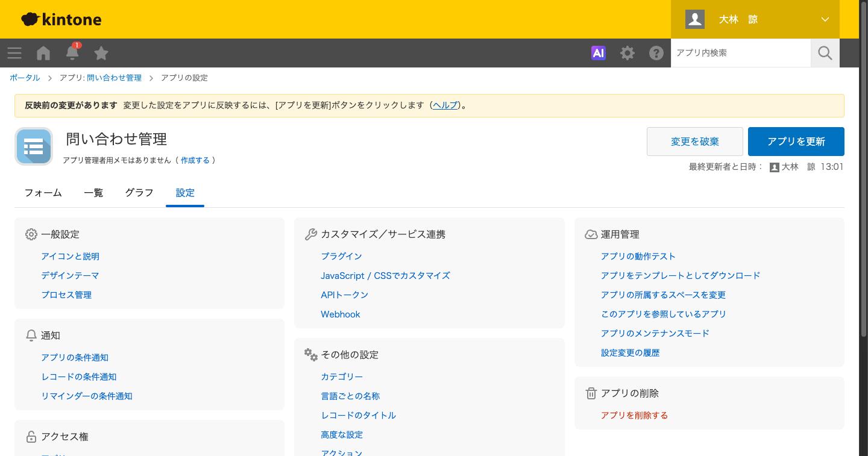Switch to the グラフ tab
The height and width of the screenshot is (456, 868).
139,193
